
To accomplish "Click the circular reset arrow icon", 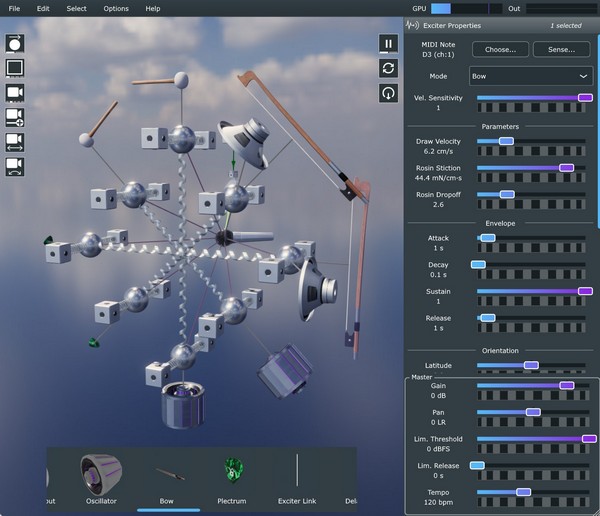I will click(x=388, y=93).
